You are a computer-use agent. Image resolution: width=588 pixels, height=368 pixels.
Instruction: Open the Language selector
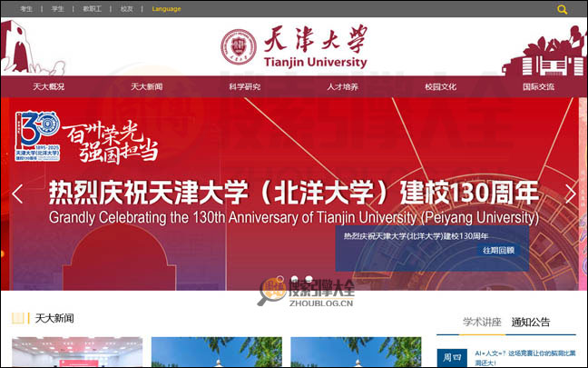click(x=166, y=9)
